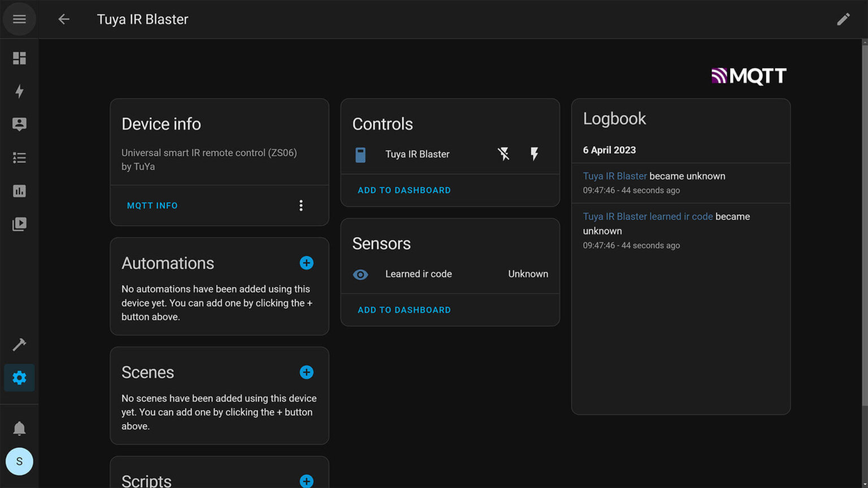Show Learned ir code sensor details via eye icon
868x488 pixels.
click(361, 274)
